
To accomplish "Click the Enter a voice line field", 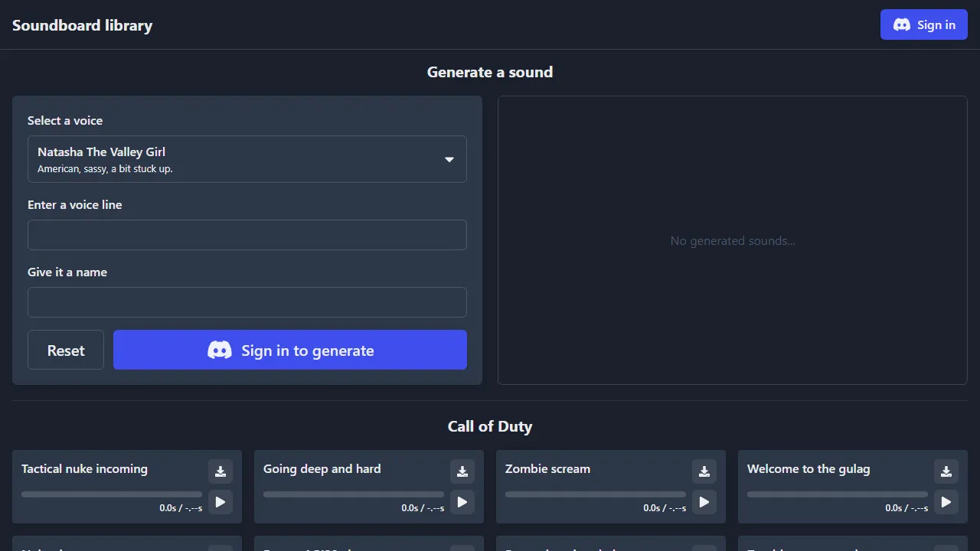I will 247,235.
